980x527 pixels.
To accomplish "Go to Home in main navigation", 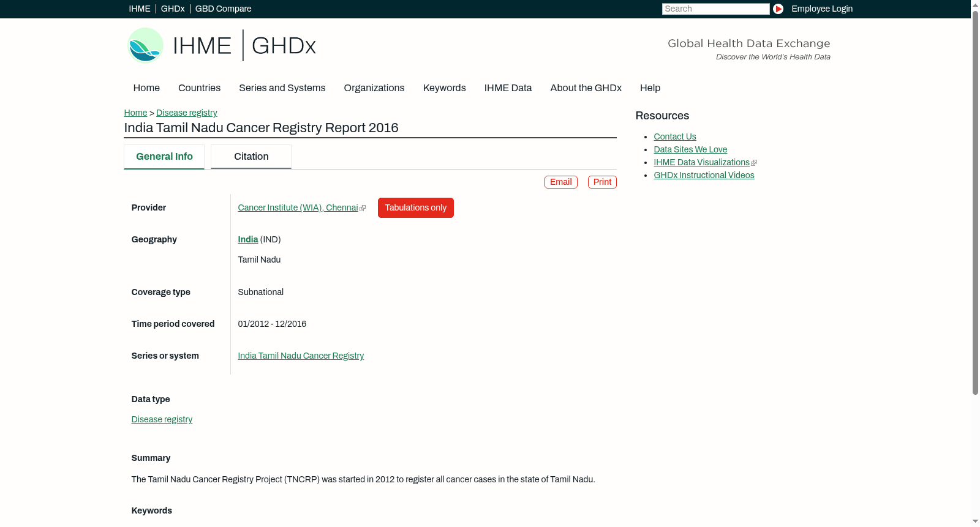I will (x=146, y=88).
